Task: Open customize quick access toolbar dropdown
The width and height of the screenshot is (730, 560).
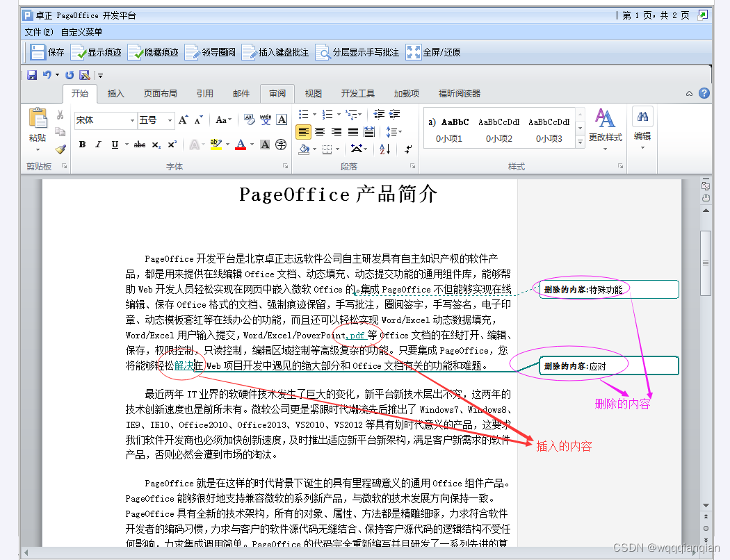Action: coord(100,75)
